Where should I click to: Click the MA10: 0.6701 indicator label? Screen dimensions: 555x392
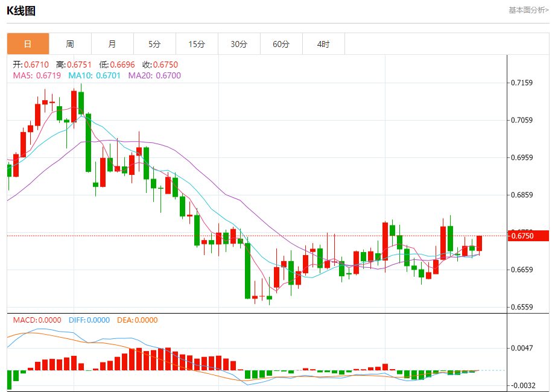pyautogui.click(x=95, y=75)
